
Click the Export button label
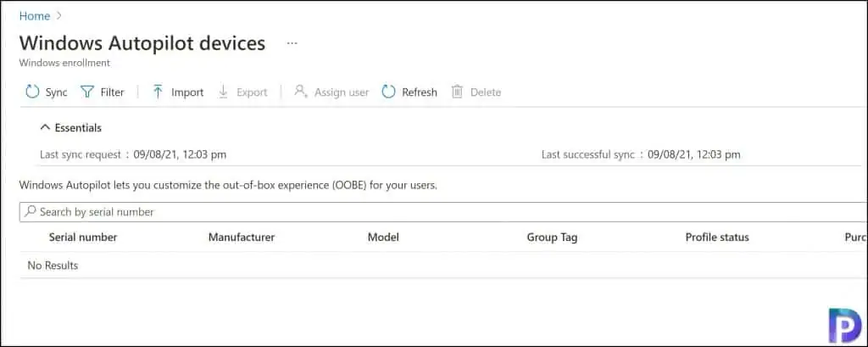coord(252,92)
